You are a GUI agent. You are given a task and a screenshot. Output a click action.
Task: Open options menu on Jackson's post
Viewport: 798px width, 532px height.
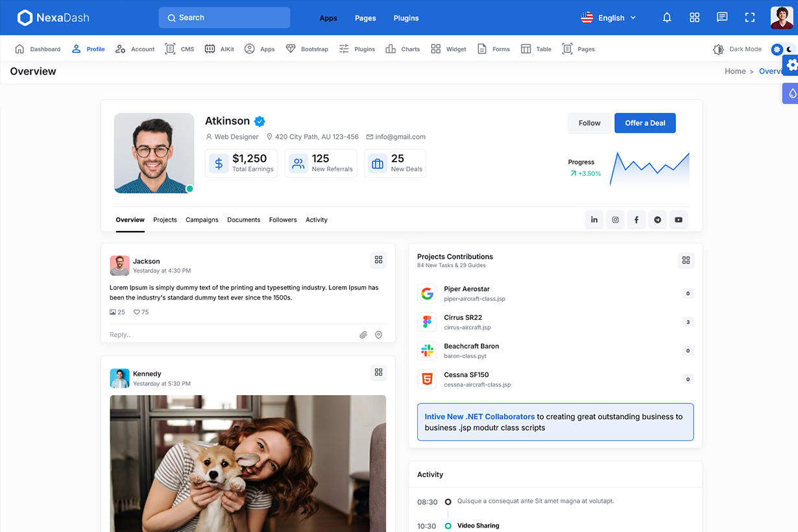pyautogui.click(x=378, y=260)
